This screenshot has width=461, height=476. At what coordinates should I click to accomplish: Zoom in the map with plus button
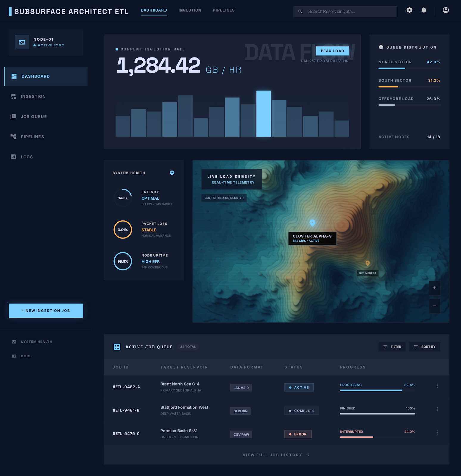coord(434,288)
